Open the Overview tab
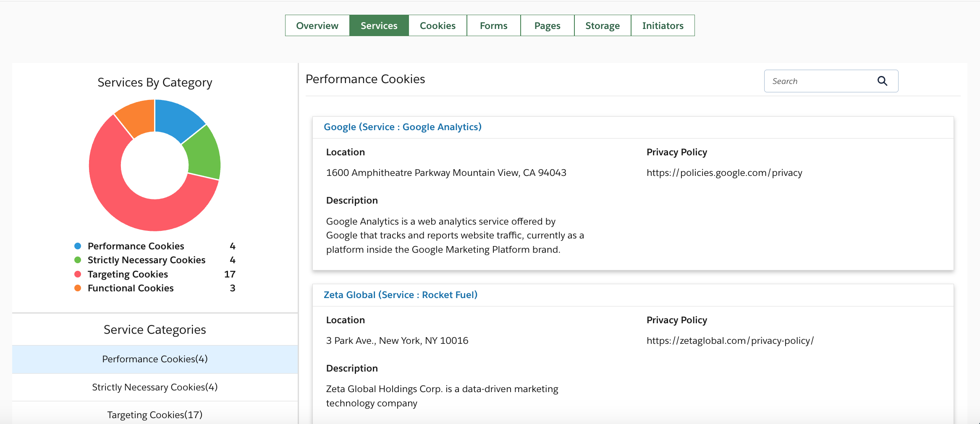 click(x=317, y=26)
